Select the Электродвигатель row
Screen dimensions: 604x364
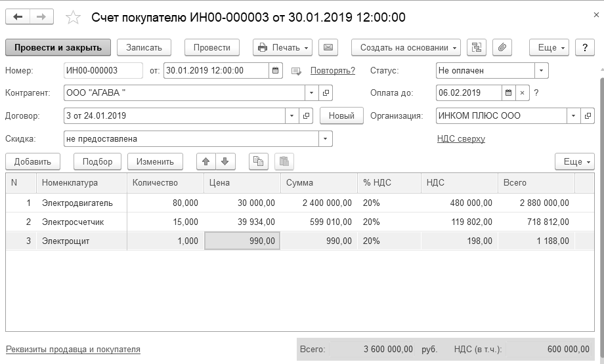tap(299, 203)
